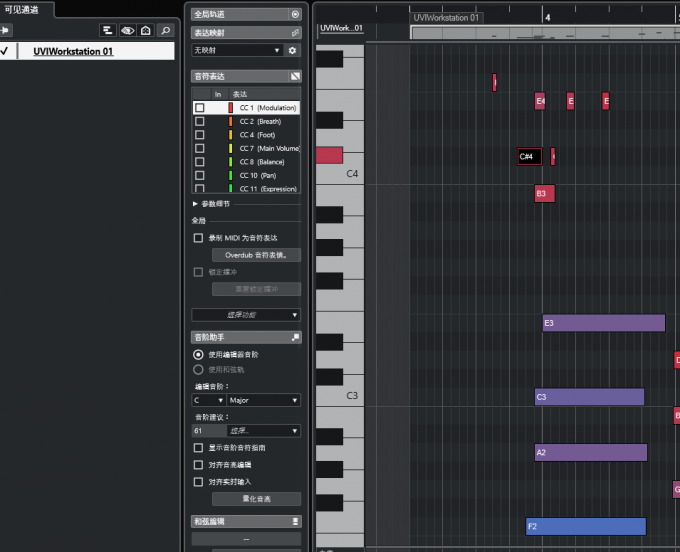
Task: Click the 量化音高 button
Action: pos(256,499)
